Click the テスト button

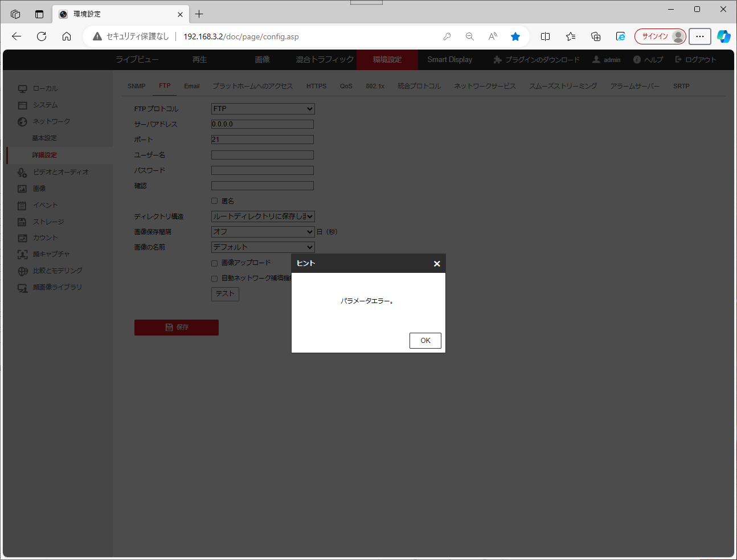225,294
